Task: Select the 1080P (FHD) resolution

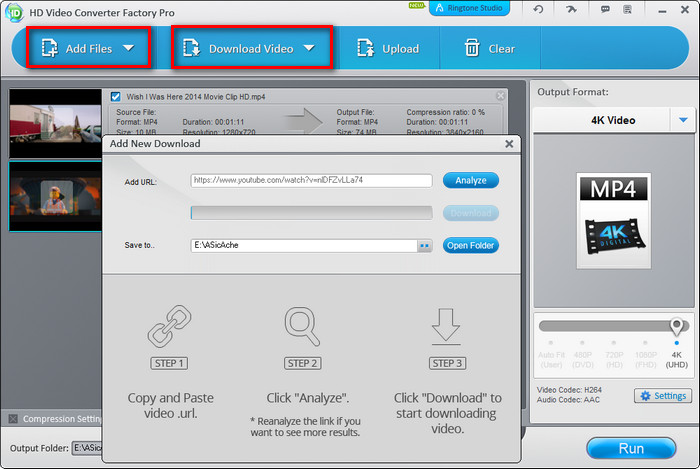Action: (x=646, y=355)
